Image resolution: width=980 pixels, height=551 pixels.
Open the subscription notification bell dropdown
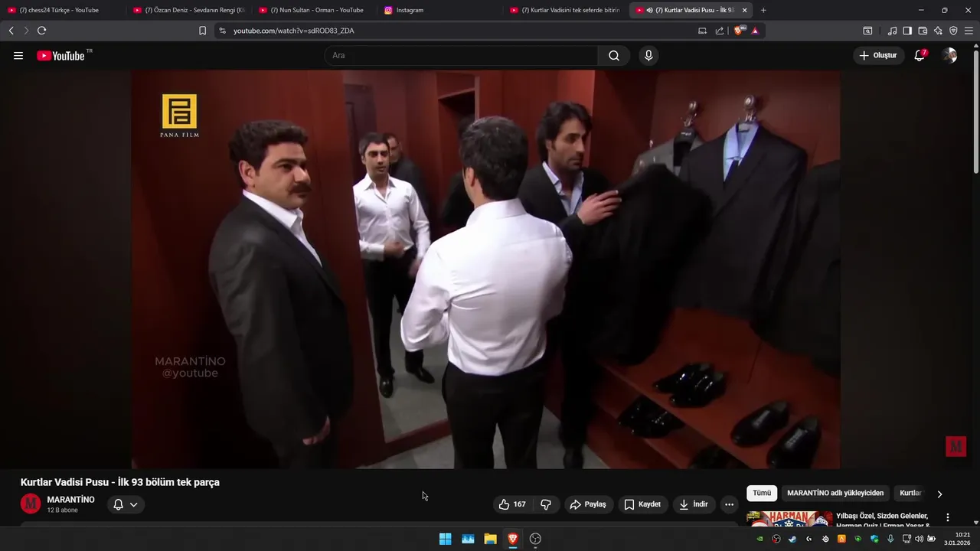point(126,504)
